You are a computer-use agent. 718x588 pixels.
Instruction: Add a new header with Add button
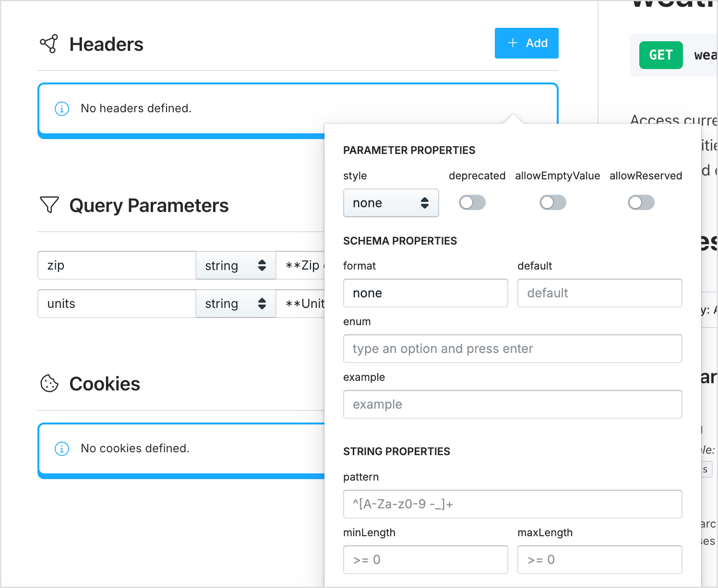point(527,43)
